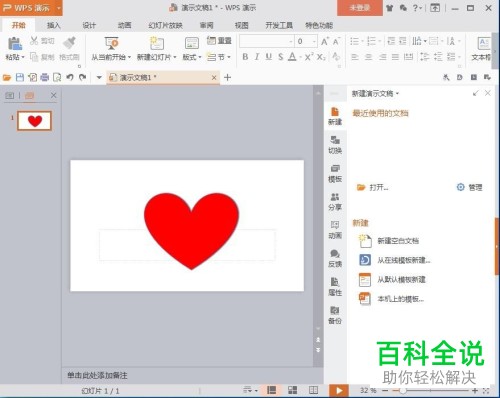Expand the font color dropdown arrow
500x398 pixels.
coord(300,57)
